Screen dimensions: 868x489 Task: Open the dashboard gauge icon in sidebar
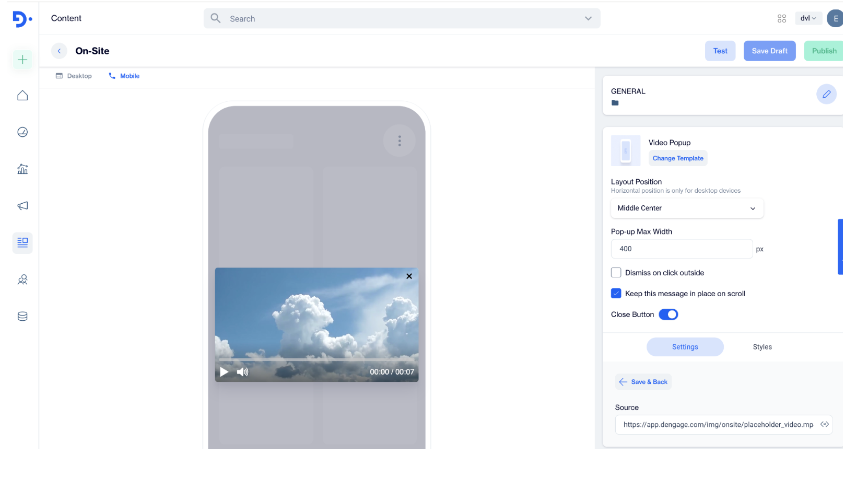(22, 132)
